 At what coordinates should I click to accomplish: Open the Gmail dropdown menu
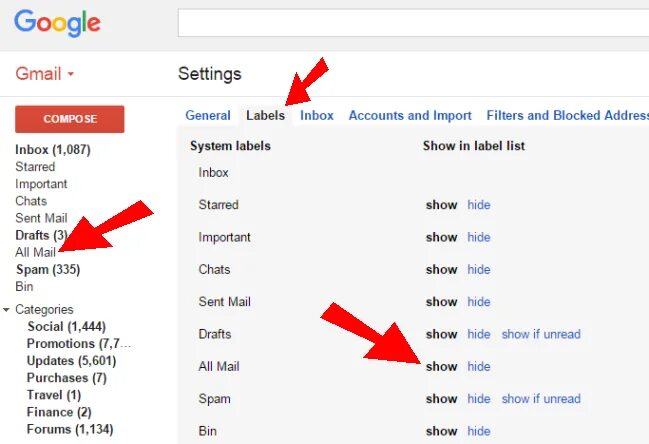pyautogui.click(x=45, y=74)
